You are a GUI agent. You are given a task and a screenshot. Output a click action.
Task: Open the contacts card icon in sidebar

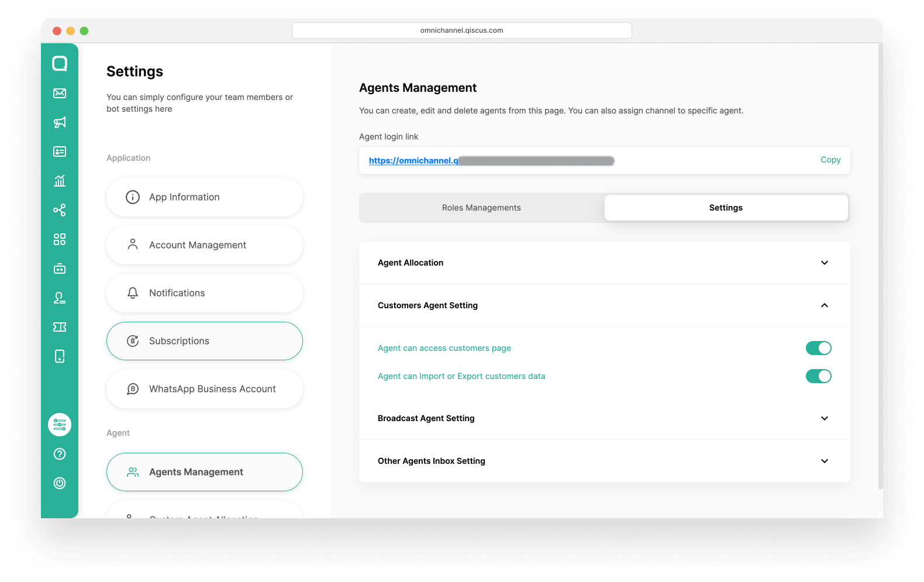tap(60, 151)
